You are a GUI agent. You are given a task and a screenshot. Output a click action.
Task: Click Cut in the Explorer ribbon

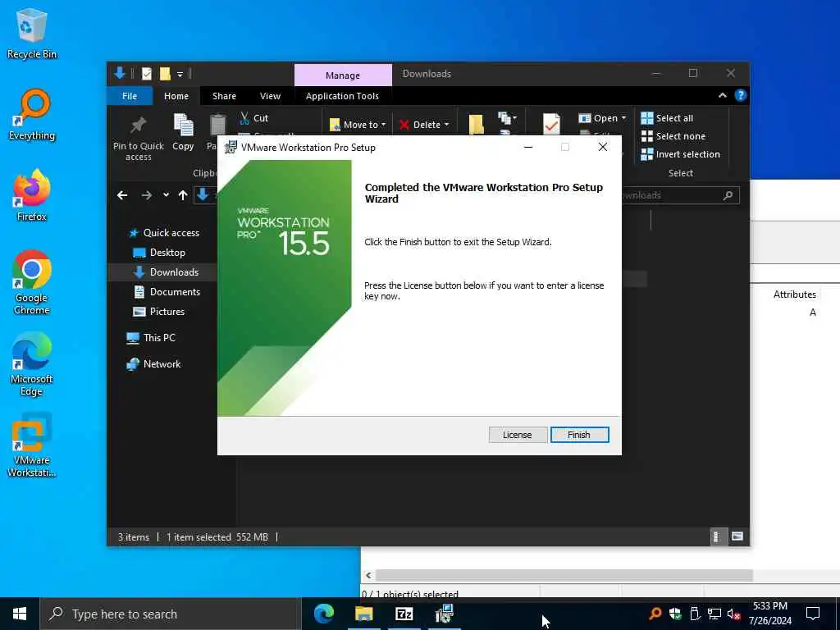point(254,118)
